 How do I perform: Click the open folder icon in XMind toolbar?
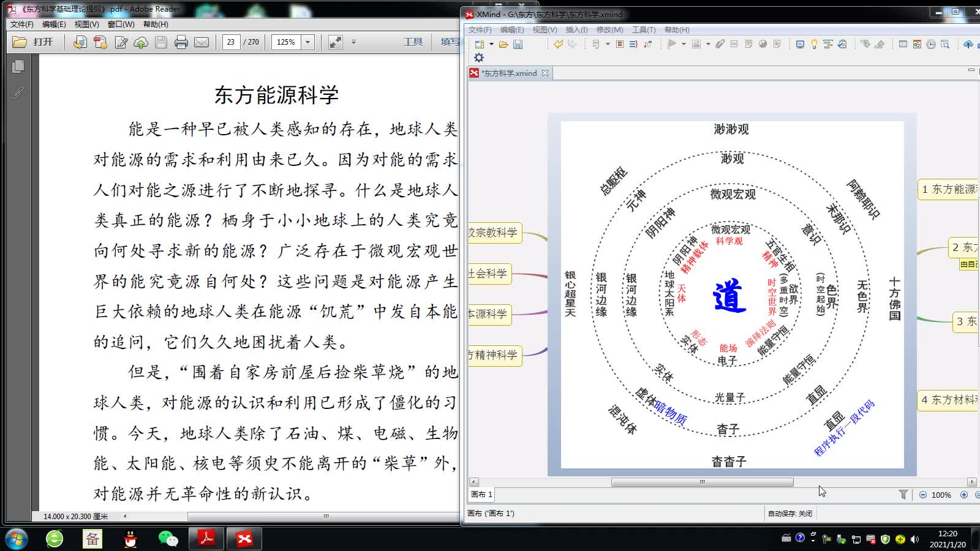coord(503,44)
